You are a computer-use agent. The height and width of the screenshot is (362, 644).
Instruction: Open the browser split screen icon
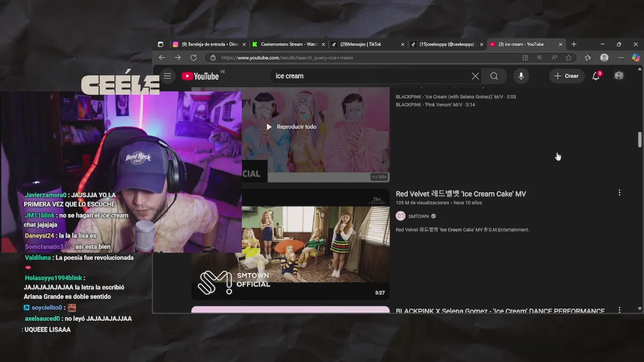point(525,58)
